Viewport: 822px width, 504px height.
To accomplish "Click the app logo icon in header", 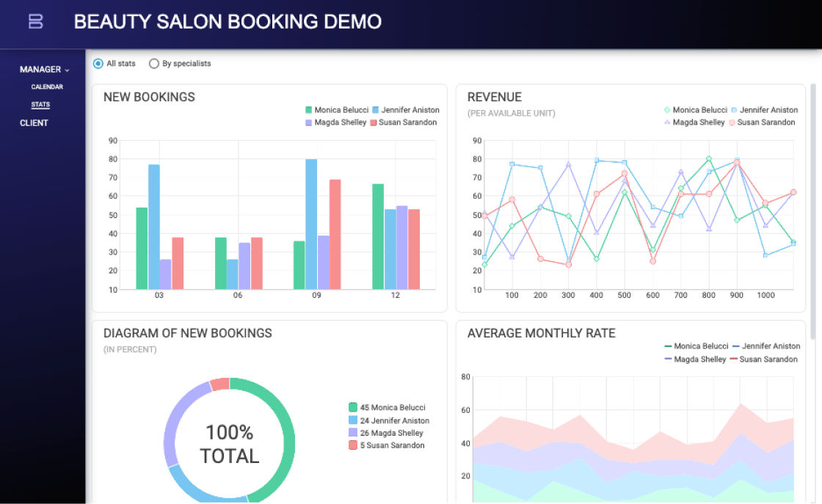I will [x=35, y=22].
